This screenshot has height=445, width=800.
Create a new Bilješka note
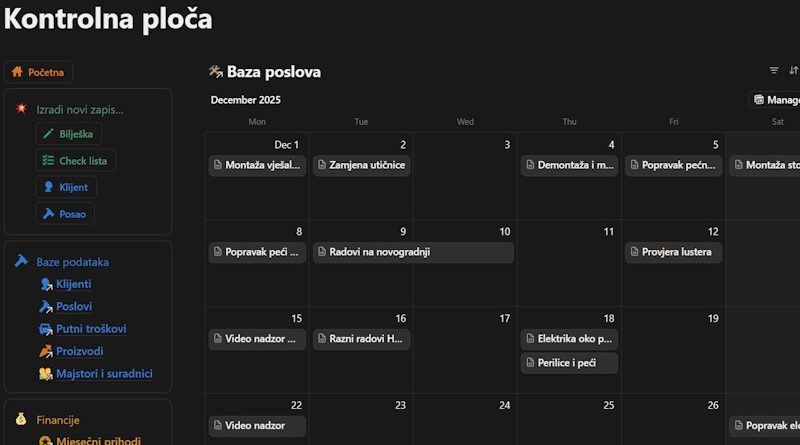pyautogui.click(x=68, y=134)
